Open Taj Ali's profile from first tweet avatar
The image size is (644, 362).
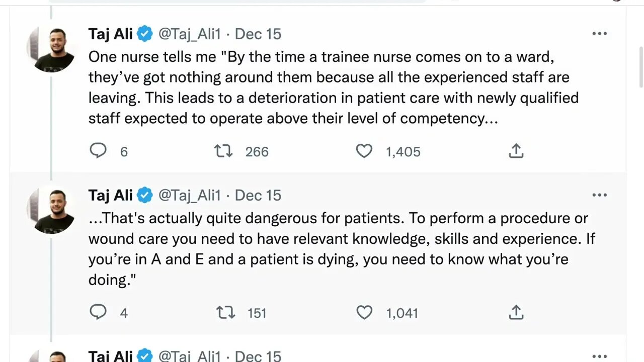pos(52,49)
